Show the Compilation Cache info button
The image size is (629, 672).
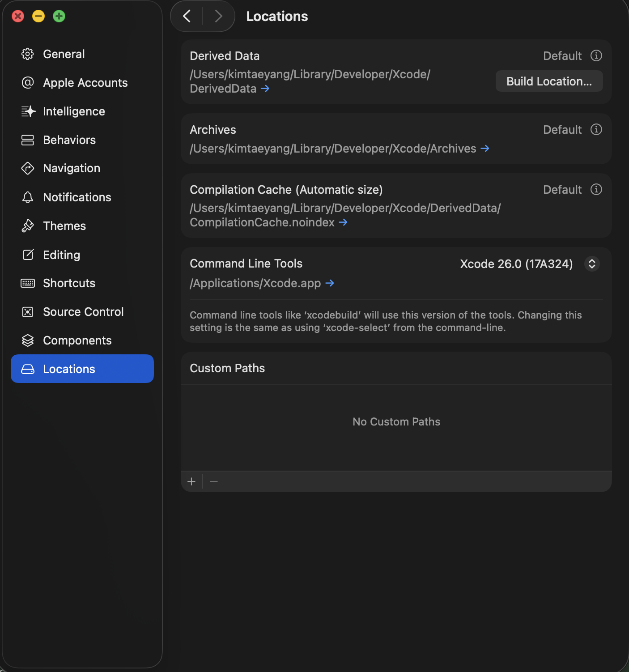click(596, 189)
